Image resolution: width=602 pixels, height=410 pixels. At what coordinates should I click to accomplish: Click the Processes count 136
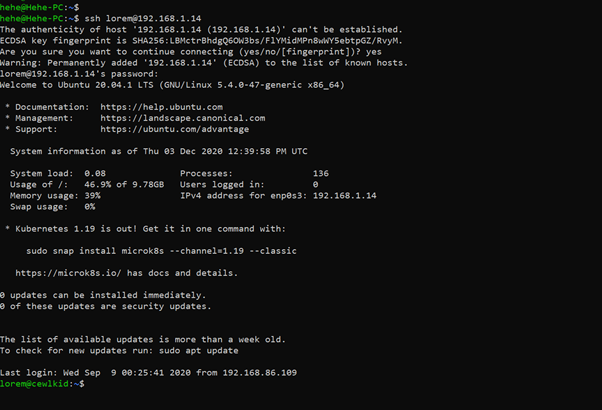pos(321,173)
